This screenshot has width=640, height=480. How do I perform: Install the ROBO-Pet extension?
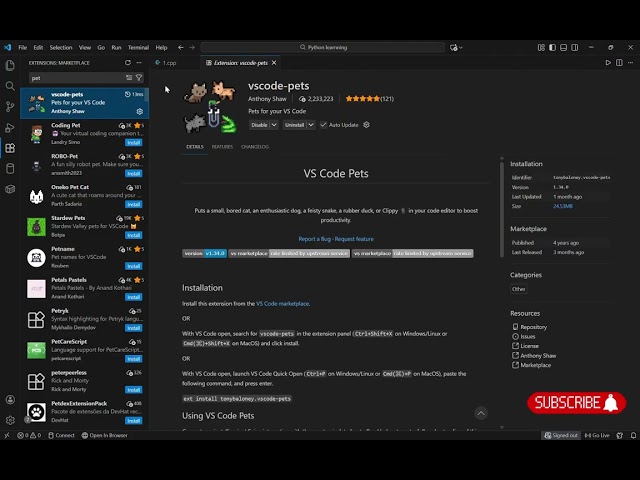133,173
